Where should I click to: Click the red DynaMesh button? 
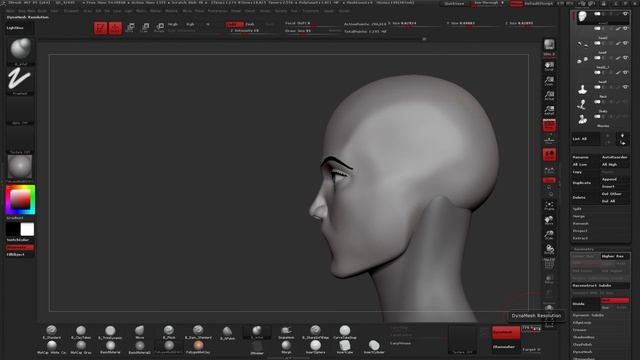(506, 332)
